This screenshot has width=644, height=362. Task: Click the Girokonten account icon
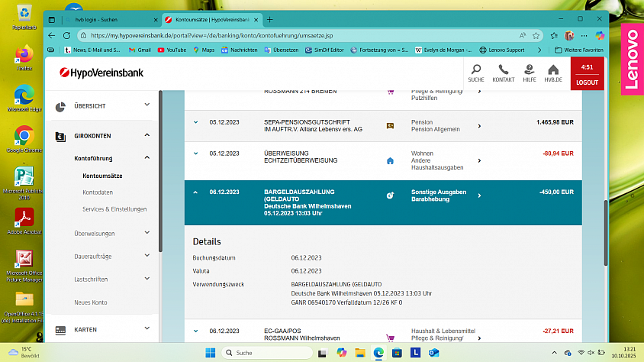60,137
